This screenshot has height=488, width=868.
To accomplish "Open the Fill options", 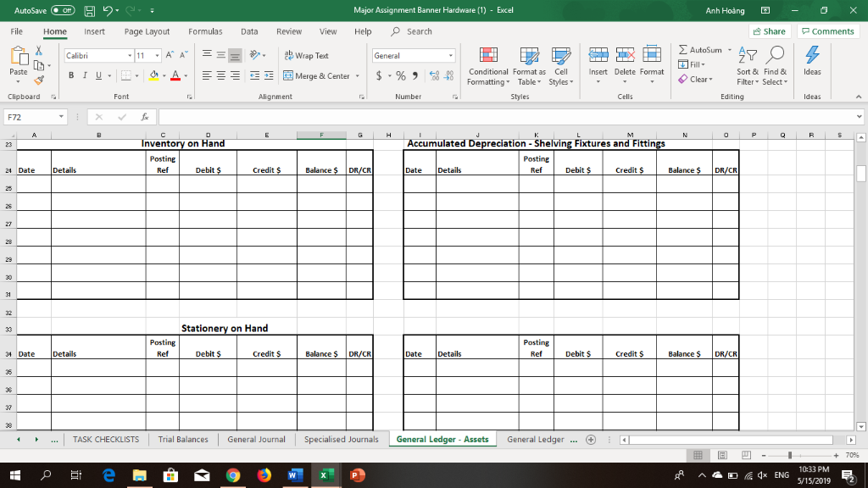I will pyautogui.click(x=692, y=64).
